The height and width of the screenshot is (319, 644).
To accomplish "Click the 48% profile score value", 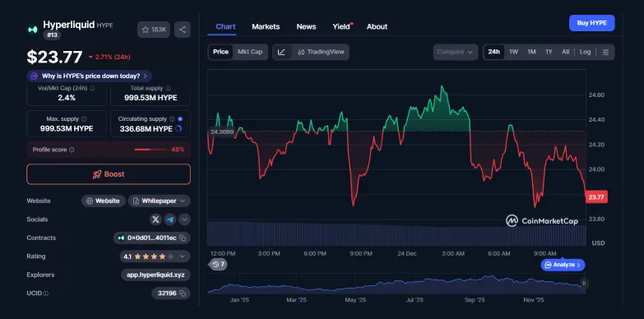I will pyautogui.click(x=178, y=150).
